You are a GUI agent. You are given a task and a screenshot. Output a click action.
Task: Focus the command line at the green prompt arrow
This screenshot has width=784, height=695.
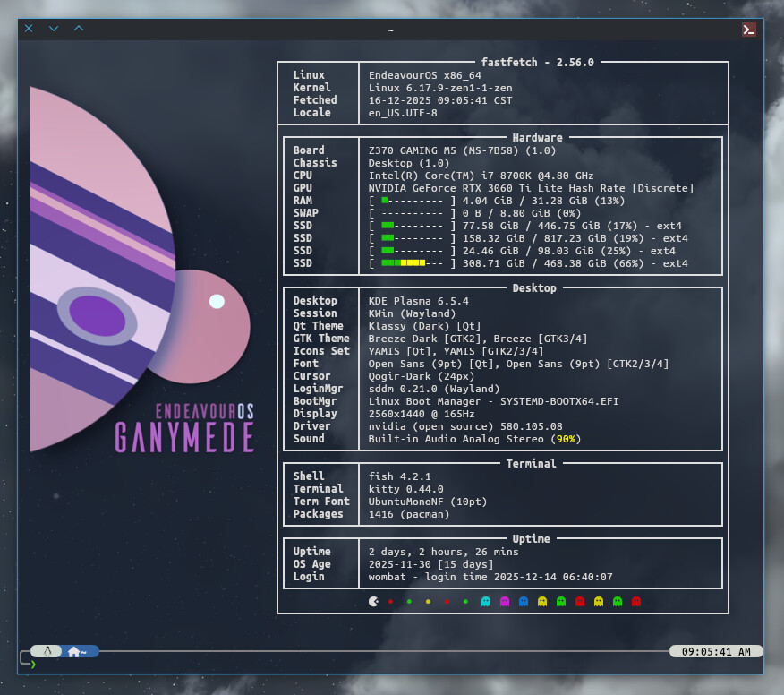pyautogui.click(x=34, y=664)
